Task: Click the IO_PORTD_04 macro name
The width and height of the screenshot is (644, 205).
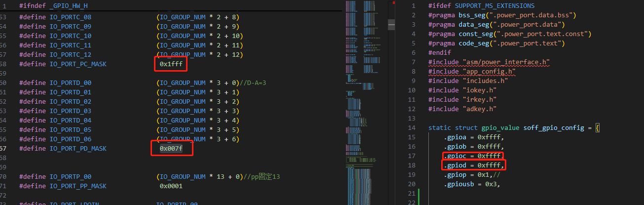Action: [x=71, y=121]
